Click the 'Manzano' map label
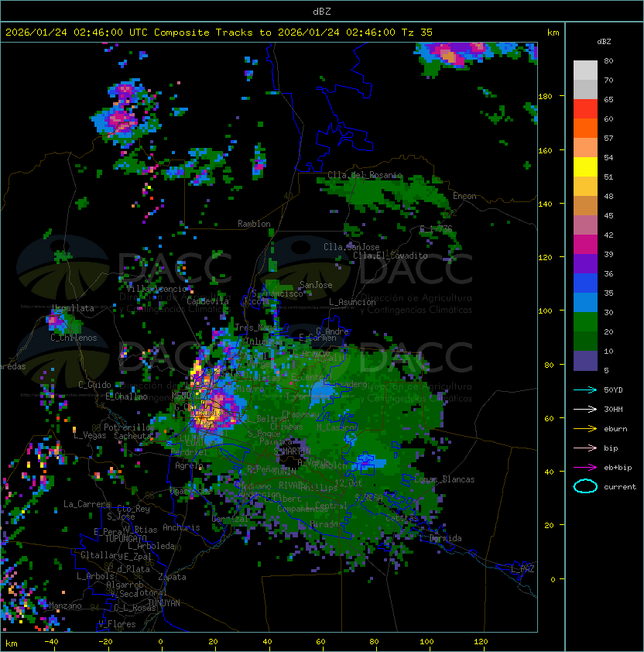This screenshot has height=652, width=644. coord(65,606)
